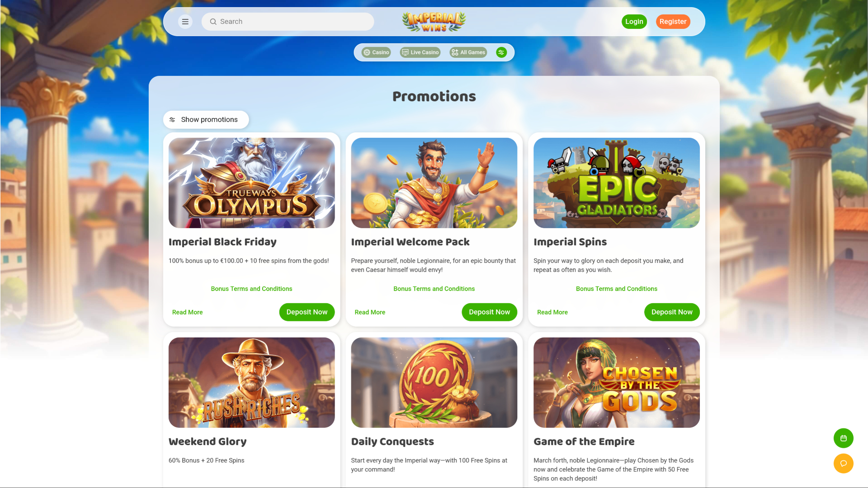Viewport: 868px width, 488px height.
Task: Open the green calendar floating button
Action: click(843, 438)
